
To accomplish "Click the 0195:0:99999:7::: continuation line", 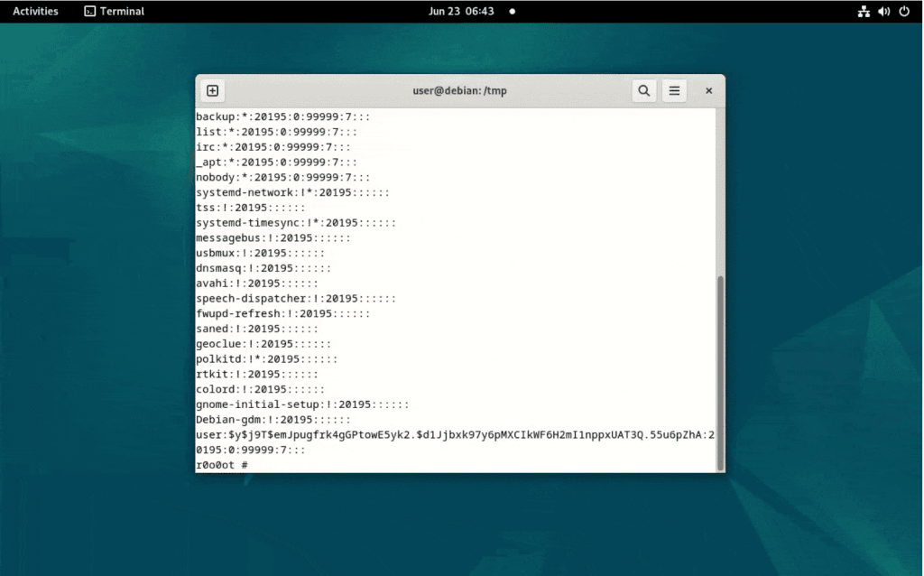I will tap(251, 450).
